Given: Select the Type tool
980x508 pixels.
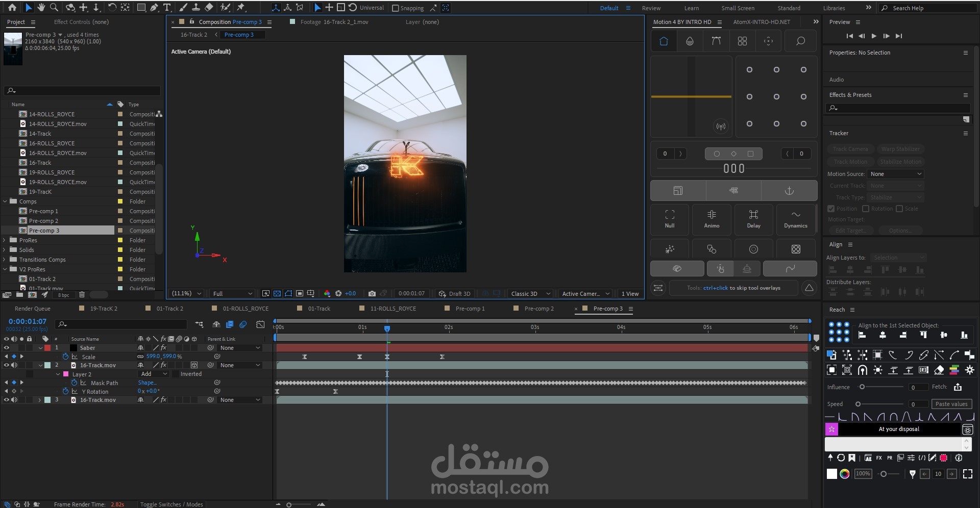Looking at the screenshot, I should click(167, 8).
